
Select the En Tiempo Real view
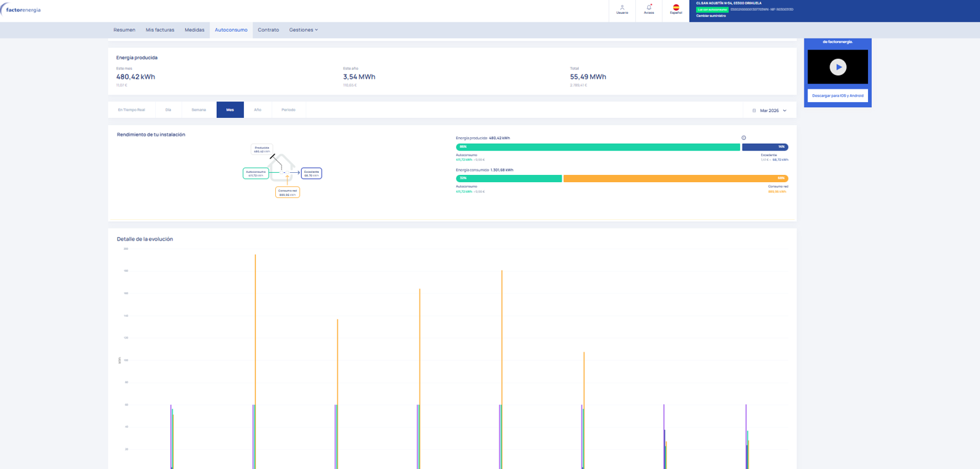coord(131,110)
